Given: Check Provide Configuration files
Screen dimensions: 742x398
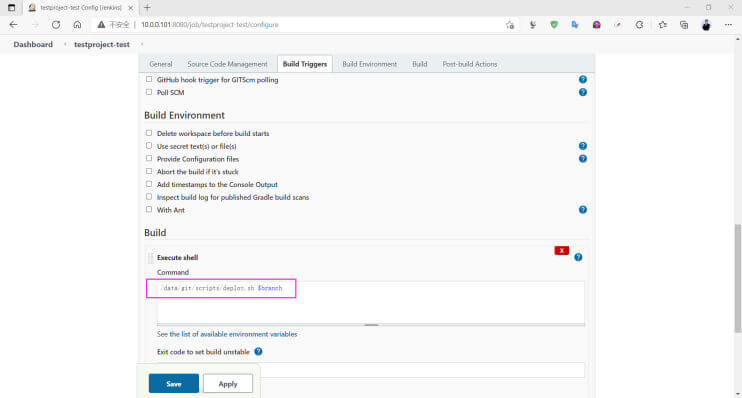Looking at the screenshot, I should 149,159.
